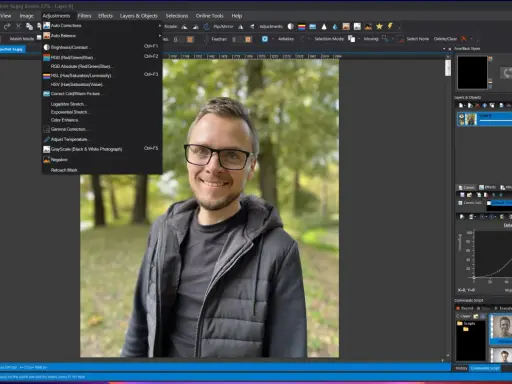
Task: Click the black foreground dye swatch
Action: coord(472,72)
